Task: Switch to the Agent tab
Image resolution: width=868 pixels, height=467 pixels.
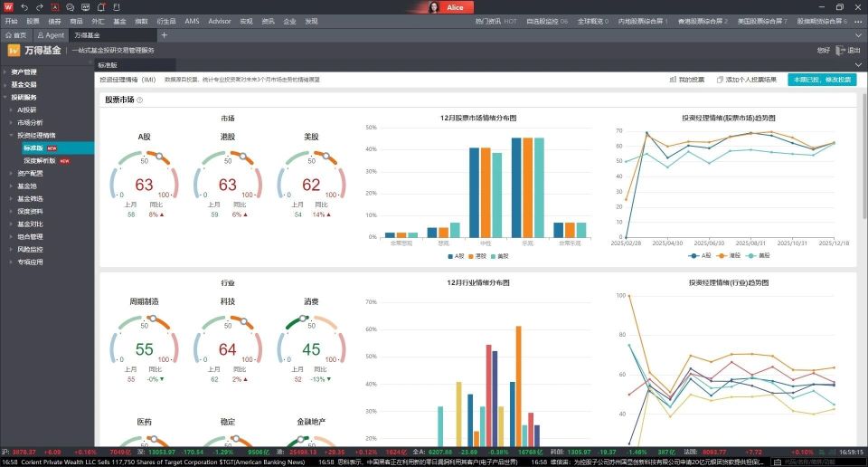Action: [51, 35]
